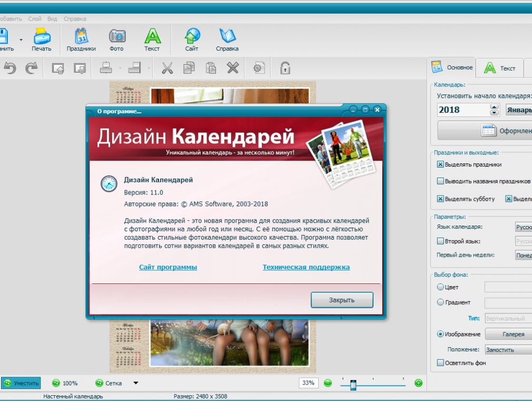The width and height of the screenshot is (532, 401).
Task: Expand the save options arrow left of Печать
Action: pos(21,40)
